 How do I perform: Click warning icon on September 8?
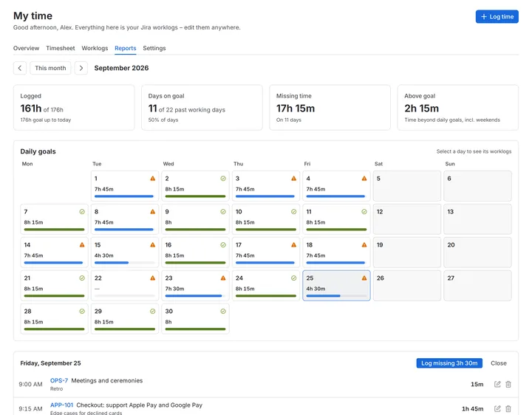pos(153,212)
